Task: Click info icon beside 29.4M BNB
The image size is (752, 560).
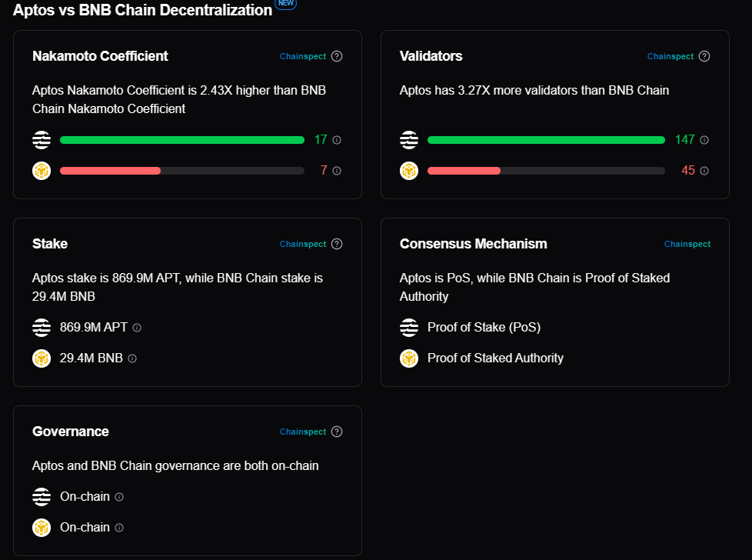Action: coord(132,358)
